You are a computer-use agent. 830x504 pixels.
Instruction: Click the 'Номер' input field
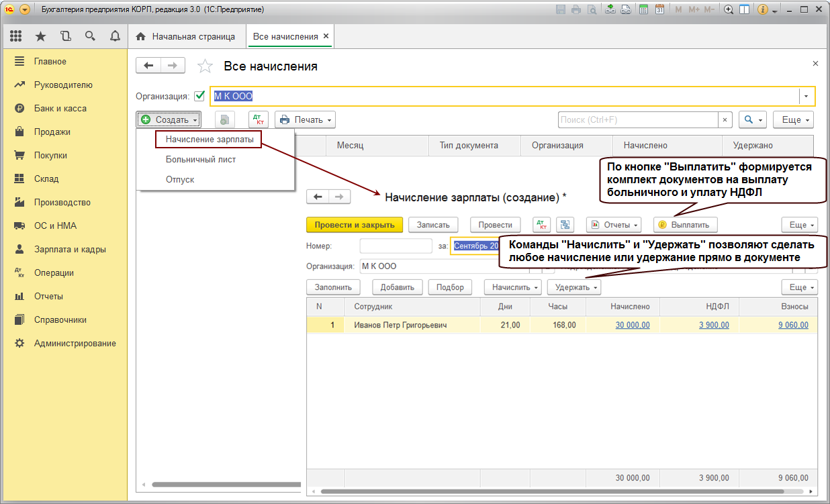396,246
